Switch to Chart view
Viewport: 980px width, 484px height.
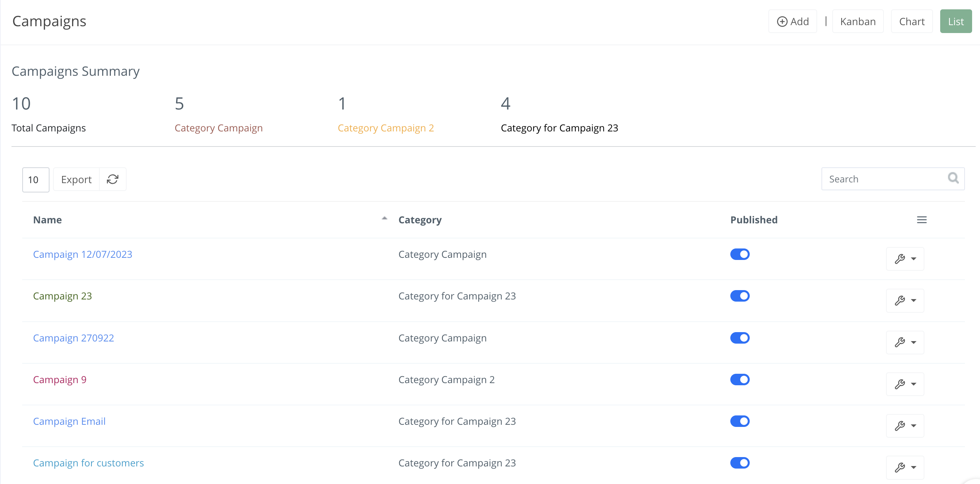tap(912, 21)
